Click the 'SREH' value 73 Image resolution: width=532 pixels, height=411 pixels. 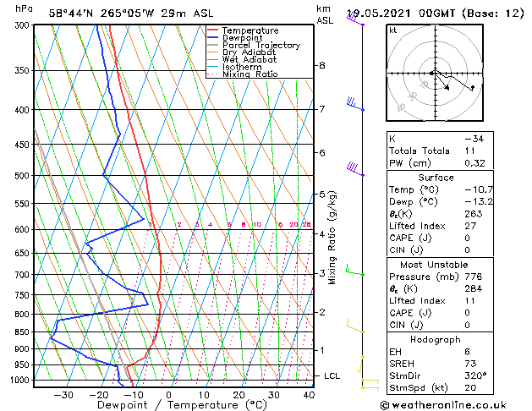pyautogui.click(x=470, y=364)
